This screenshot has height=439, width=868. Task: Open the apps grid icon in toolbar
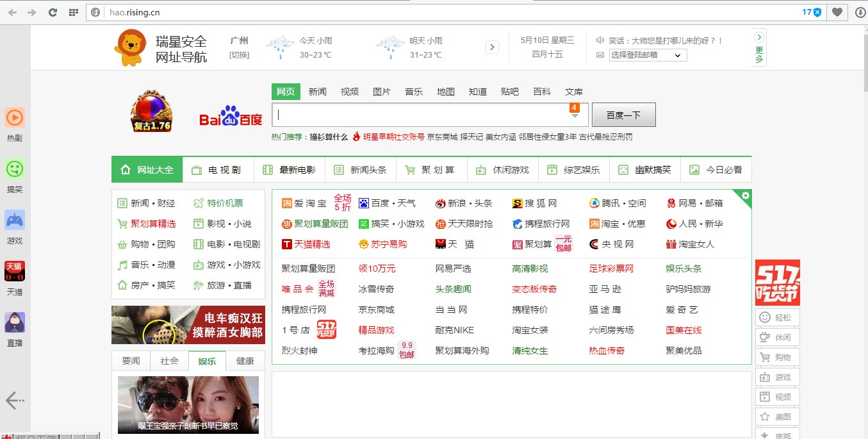(x=74, y=12)
